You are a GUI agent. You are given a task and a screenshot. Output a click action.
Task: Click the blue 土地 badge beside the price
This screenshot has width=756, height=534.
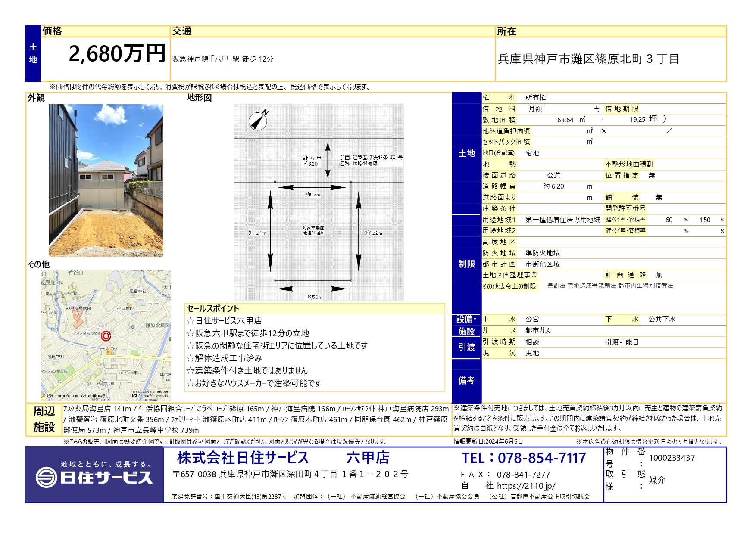[x=33, y=54]
